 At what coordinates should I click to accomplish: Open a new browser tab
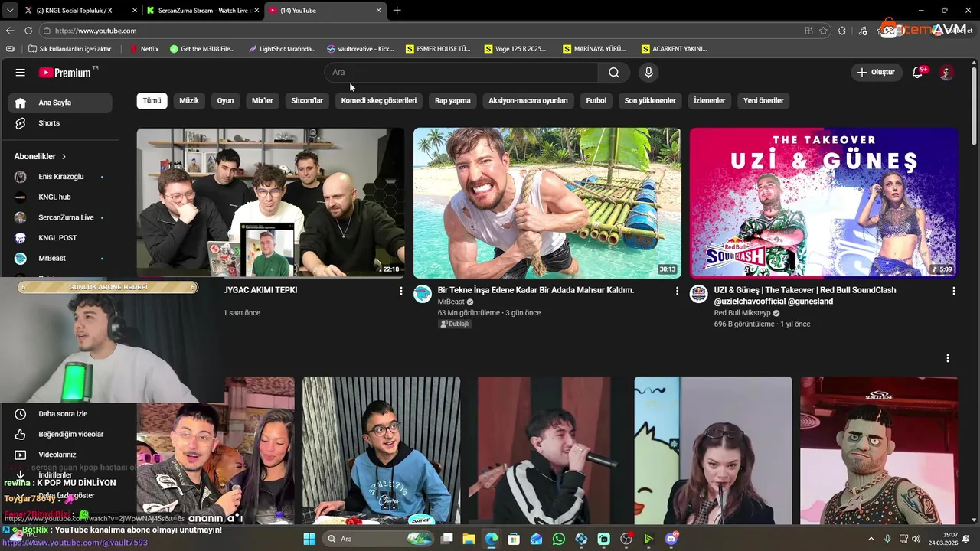(397, 11)
